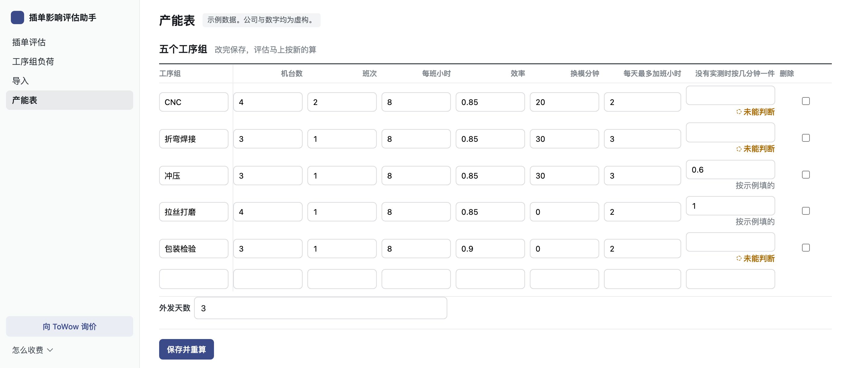Click the 效率 column header

(517, 74)
